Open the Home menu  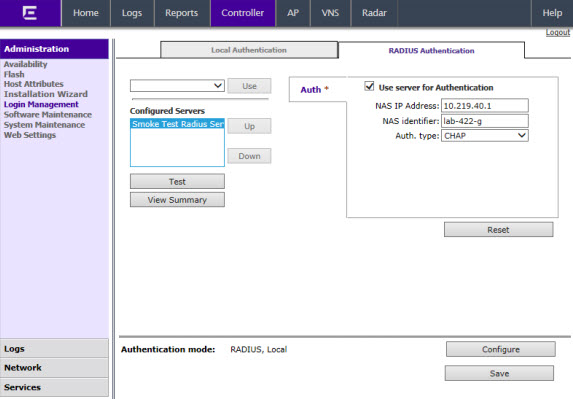pyautogui.click(x=86, y=13)
